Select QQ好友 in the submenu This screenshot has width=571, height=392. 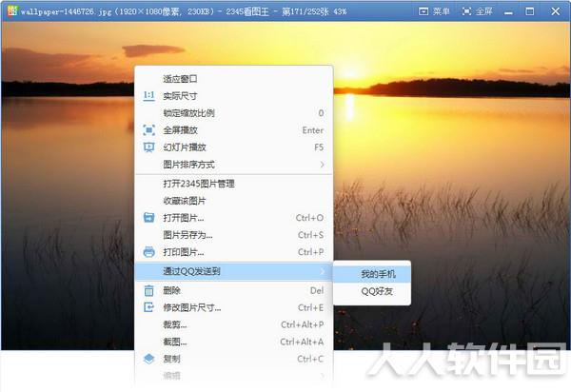[x=372, y=291]
